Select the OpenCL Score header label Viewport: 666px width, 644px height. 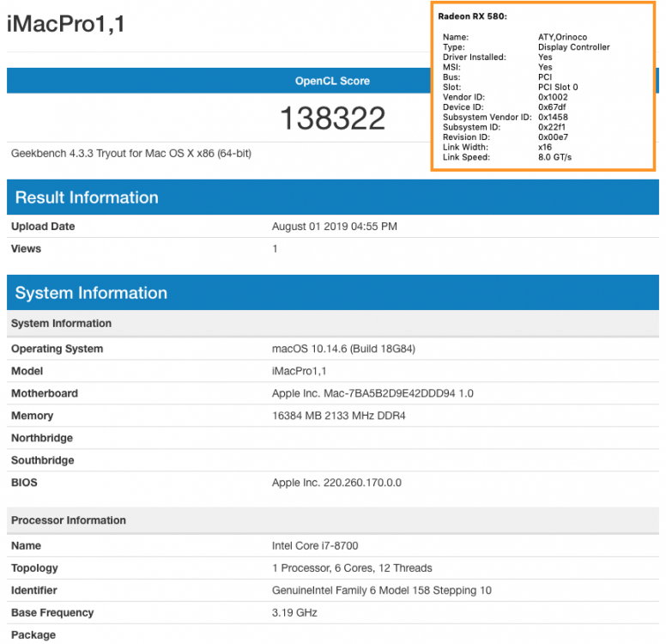[x=332, y=81]
